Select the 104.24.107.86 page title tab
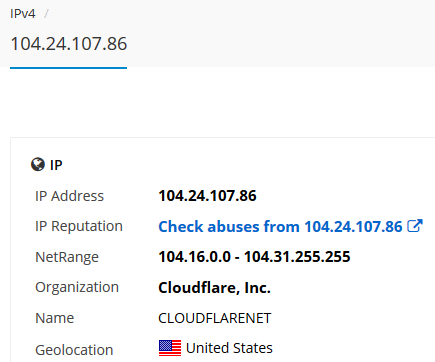Image resolution: width=435 pixels, height=362 pixels. point(69,44)
